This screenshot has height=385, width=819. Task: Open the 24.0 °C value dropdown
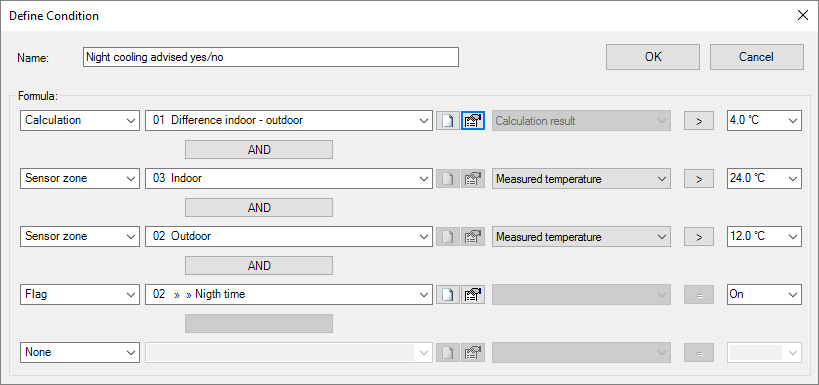pyautogui.click(x=764, y=178)
